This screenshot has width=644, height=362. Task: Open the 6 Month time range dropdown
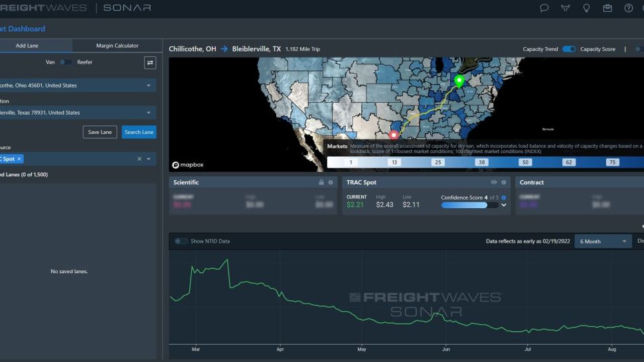[x=603, y=241]
